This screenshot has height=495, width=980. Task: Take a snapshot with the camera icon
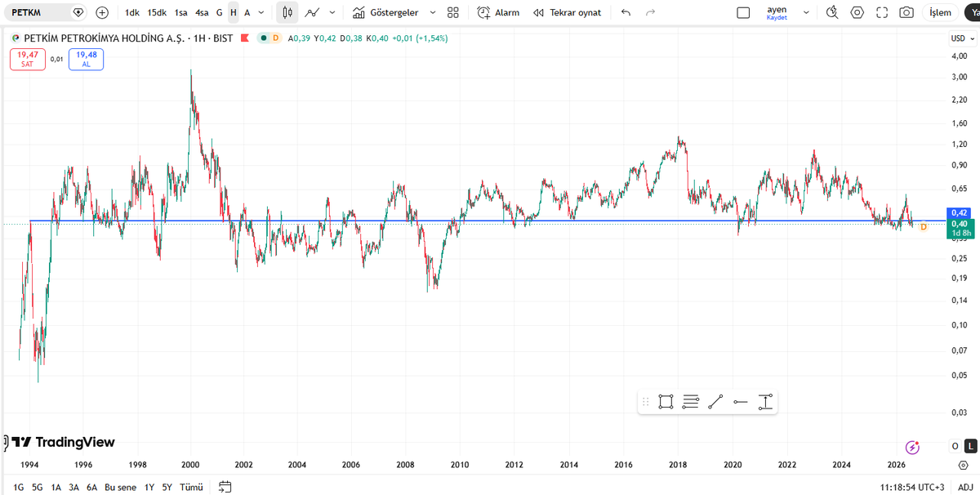click(x=906, y=12)
